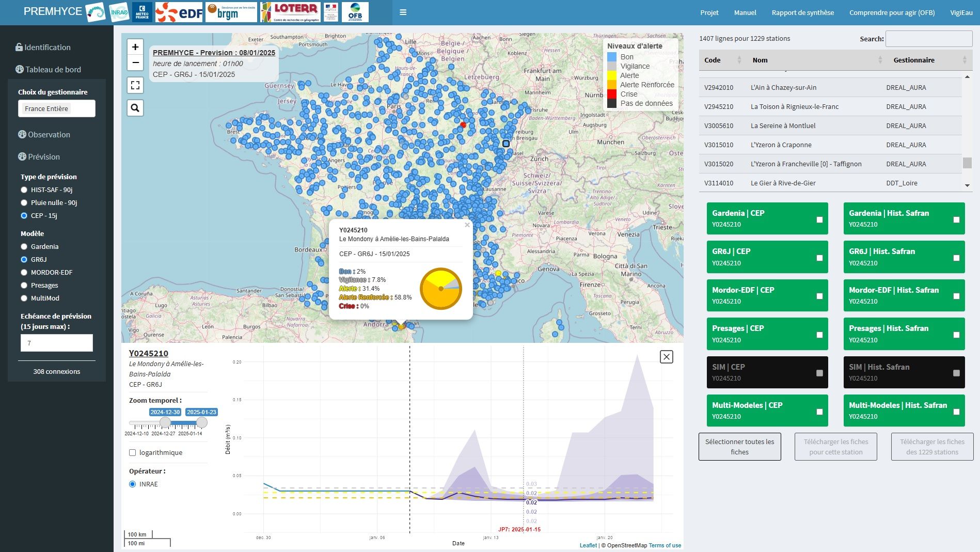Open the map Terms of use link
980x552 pixels.
tap(665, 545)
